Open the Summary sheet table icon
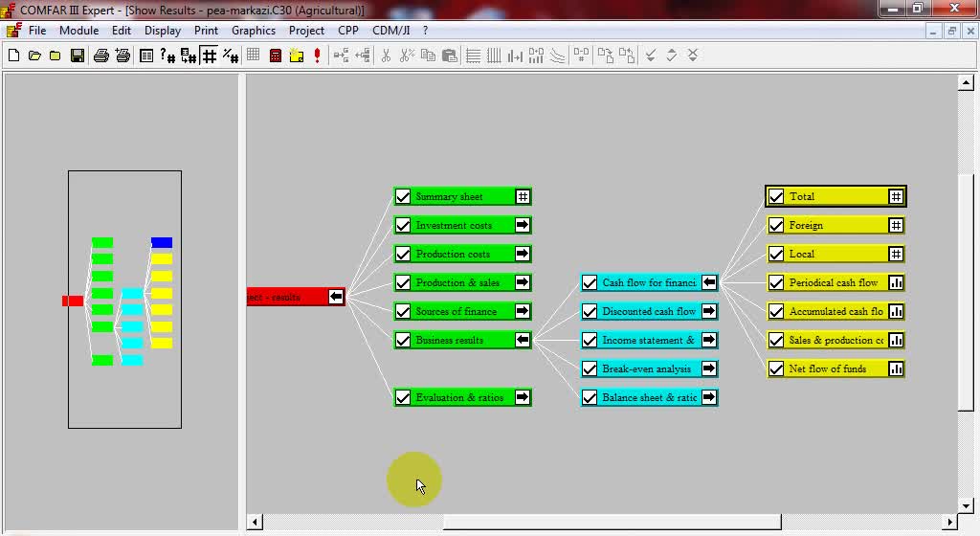Viewport: 980px width, 536px height. pos(523,196)
